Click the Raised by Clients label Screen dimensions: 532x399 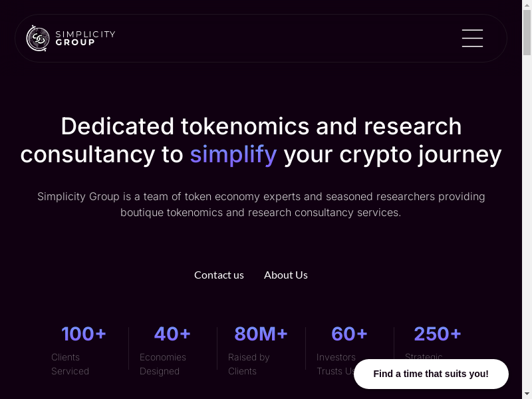pos(249,364)
